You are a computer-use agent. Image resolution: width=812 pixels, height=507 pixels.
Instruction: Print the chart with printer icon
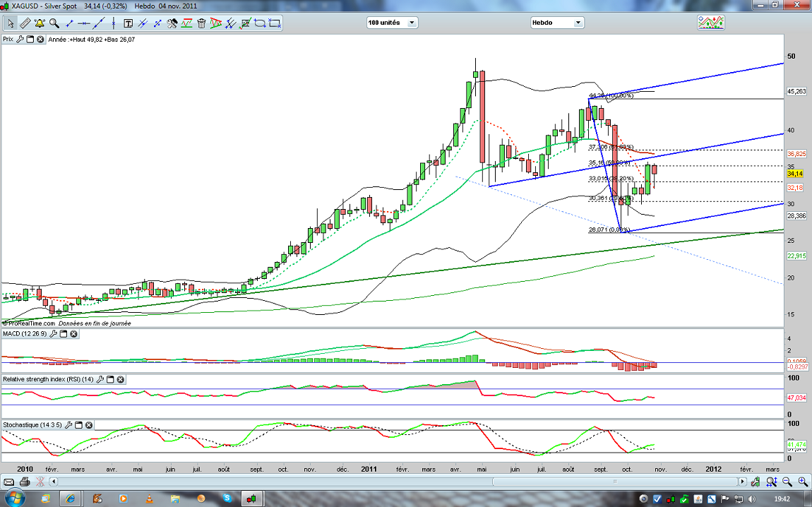[x=24, y=482]
